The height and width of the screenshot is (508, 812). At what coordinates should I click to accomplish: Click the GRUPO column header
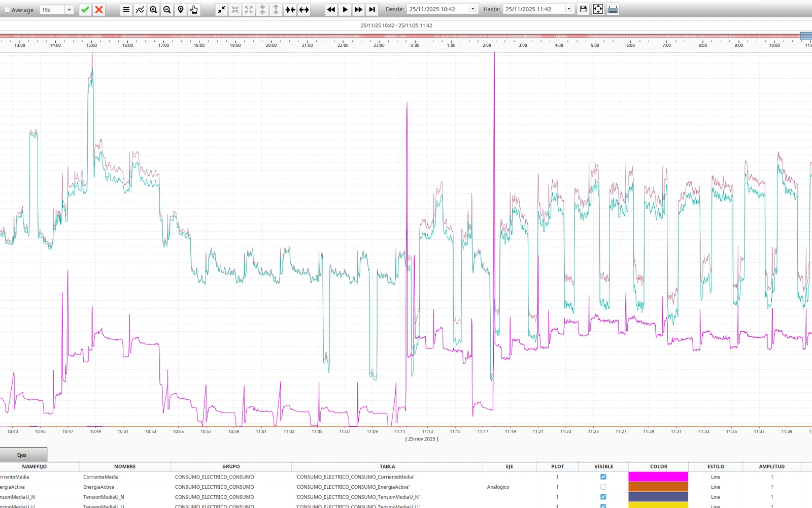(x=231, y=466)
